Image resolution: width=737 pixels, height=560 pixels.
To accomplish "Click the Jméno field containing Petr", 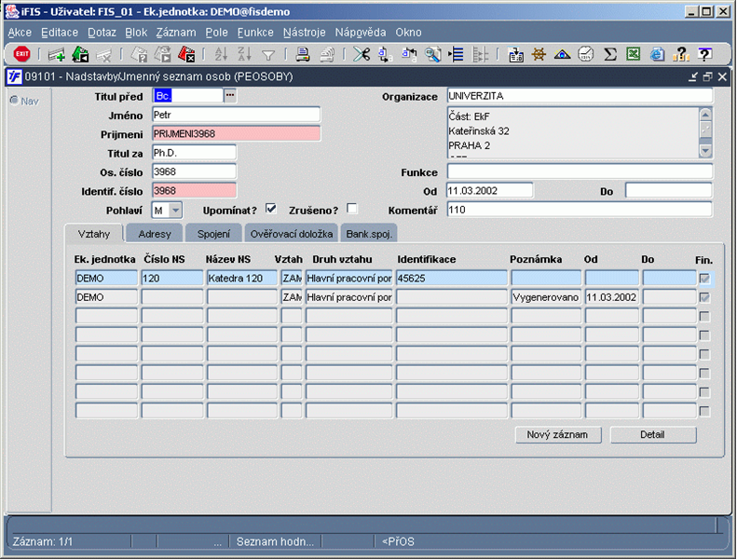I will (x=236, y=115).
